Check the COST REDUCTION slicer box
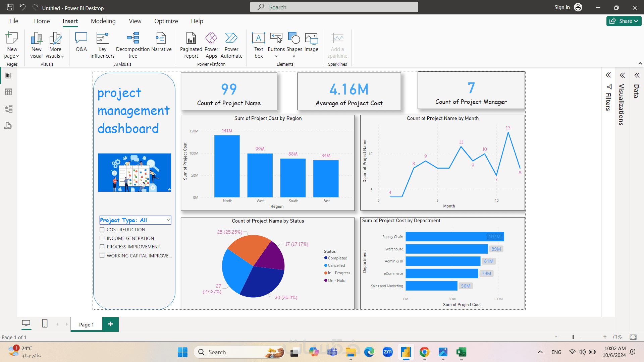Screen dimensions: 644x362 point(102,230)
